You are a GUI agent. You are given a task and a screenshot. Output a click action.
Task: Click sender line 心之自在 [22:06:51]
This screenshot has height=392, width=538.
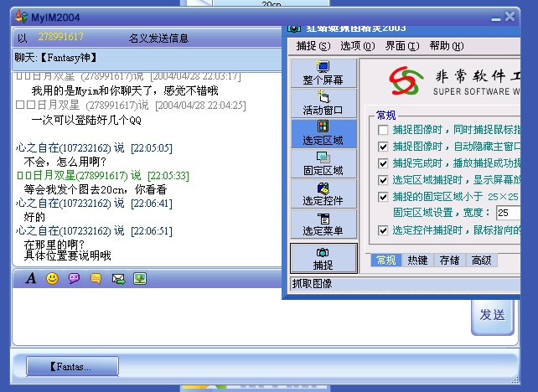(x=94, y=231)
